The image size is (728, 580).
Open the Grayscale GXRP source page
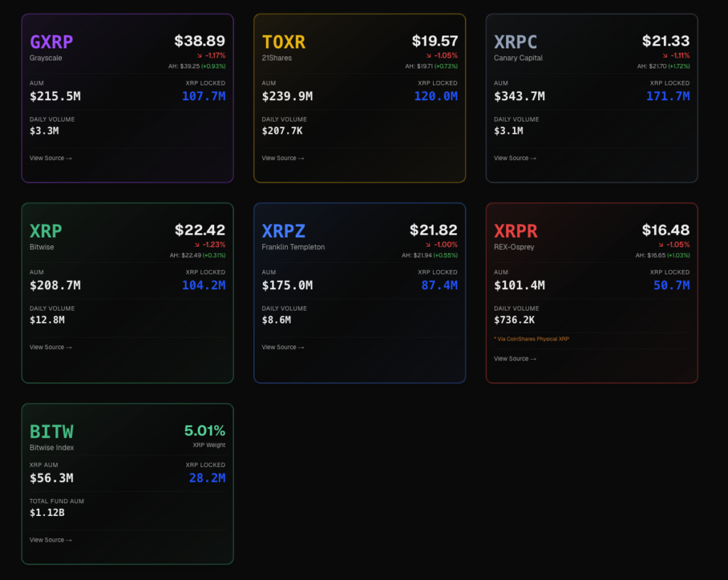(x=51, y=158)
